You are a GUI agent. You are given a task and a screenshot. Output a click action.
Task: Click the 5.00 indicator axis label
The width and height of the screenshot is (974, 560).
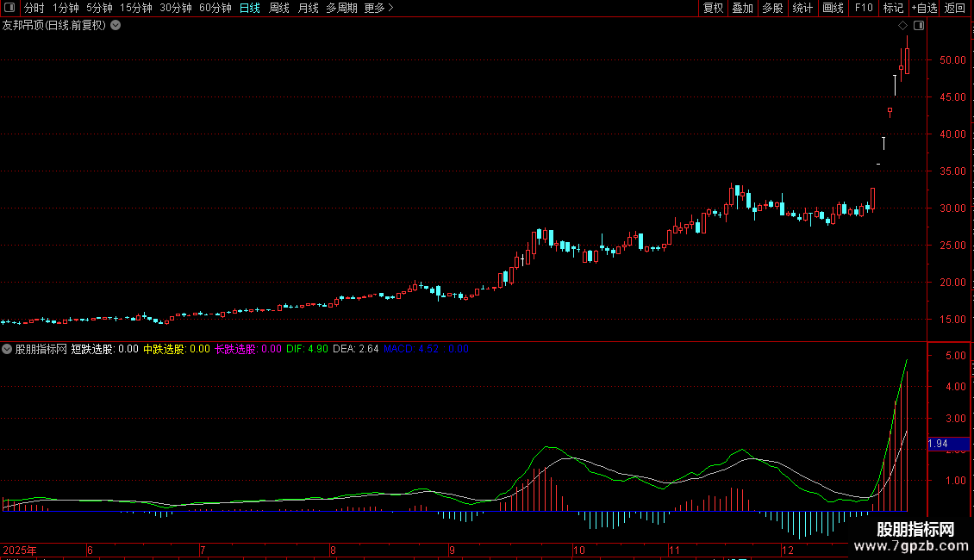[955, 356]
